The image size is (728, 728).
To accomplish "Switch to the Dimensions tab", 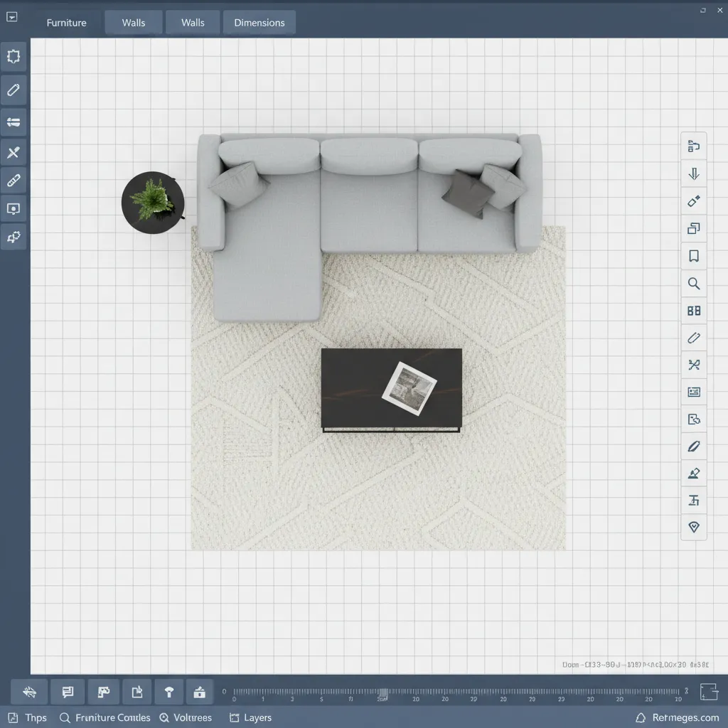I will [259, 23].
